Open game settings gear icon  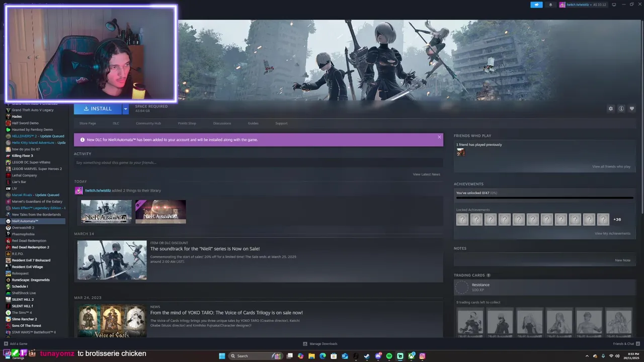611,109
